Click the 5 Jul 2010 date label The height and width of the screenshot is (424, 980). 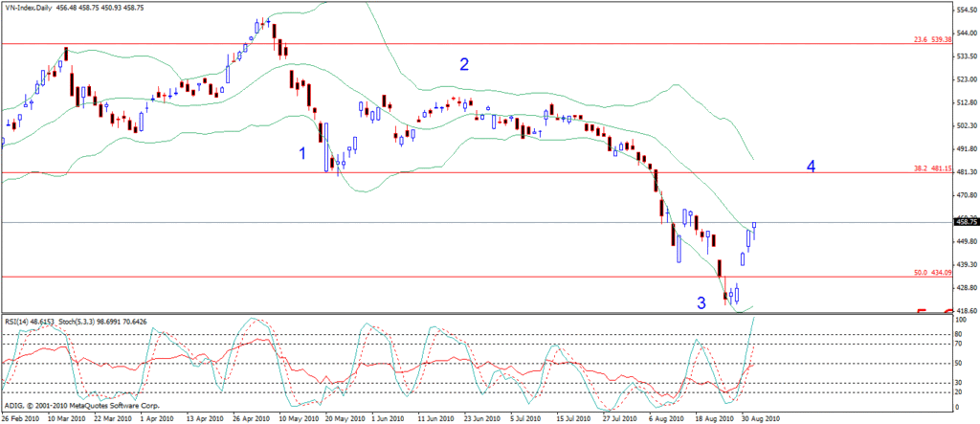pos(525,418)
